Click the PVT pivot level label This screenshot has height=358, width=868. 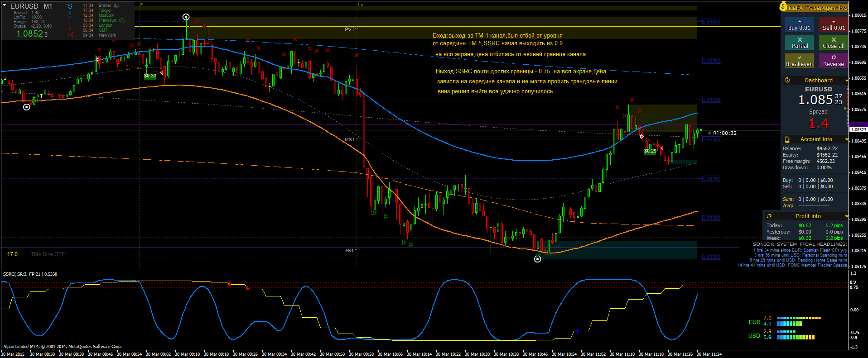click(x=351, y=29)
